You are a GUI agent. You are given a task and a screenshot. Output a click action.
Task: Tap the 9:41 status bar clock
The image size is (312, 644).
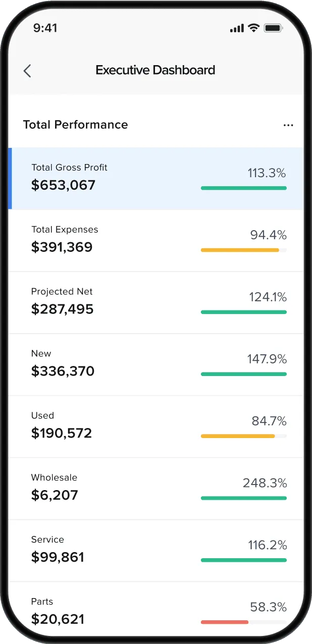point(45,28)
